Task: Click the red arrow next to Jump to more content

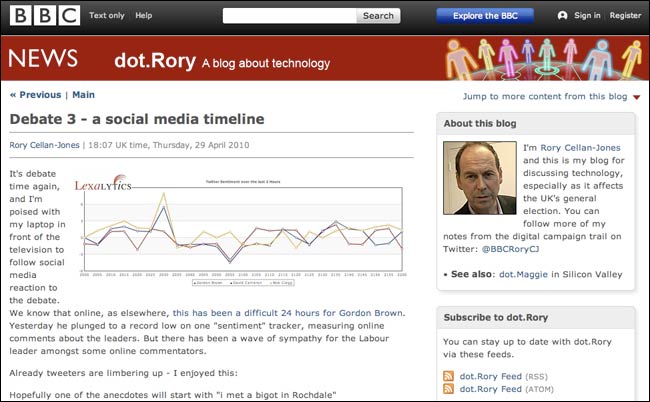Action: [636, 97]
